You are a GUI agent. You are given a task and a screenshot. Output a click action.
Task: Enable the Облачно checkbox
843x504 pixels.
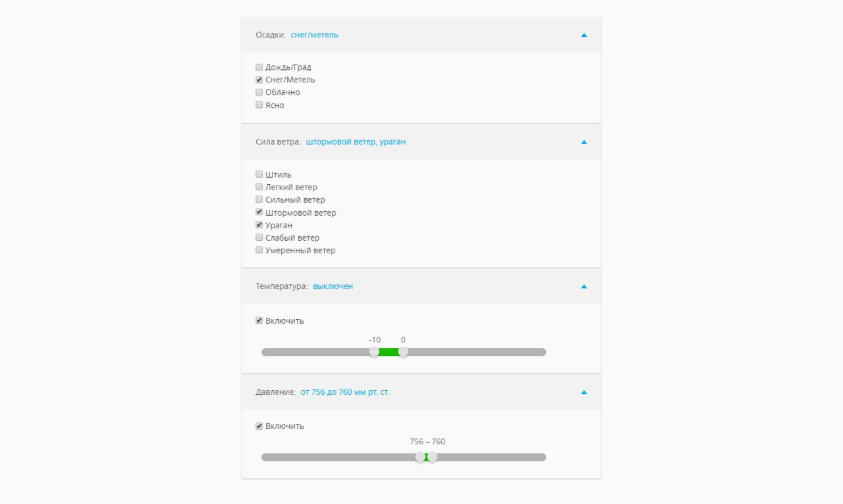tap(259, 92)
